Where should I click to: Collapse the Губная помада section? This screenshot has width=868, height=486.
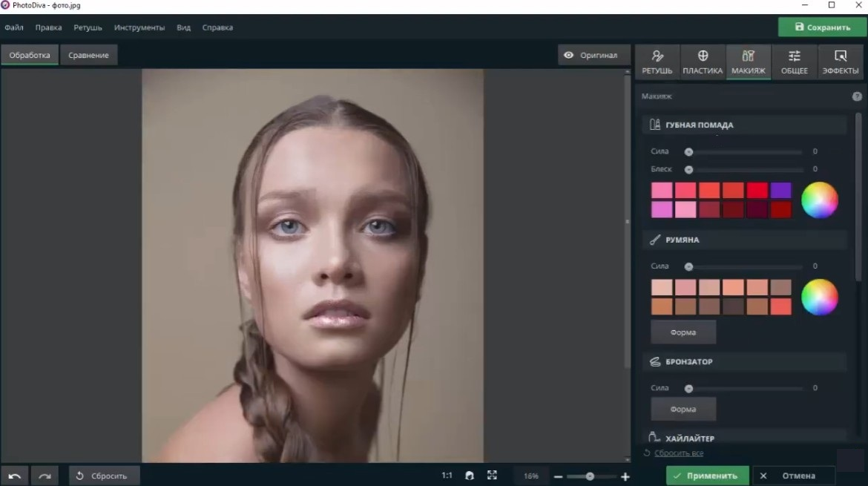744,125
